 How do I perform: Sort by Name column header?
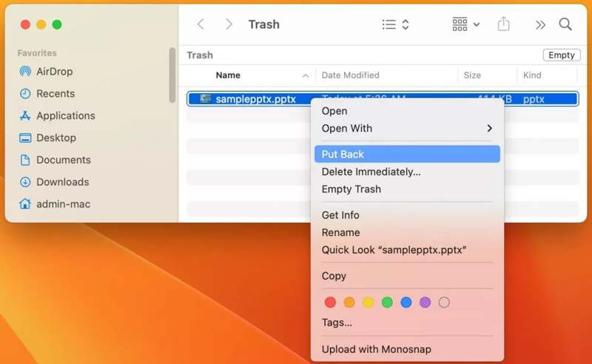tap(228, 75)
